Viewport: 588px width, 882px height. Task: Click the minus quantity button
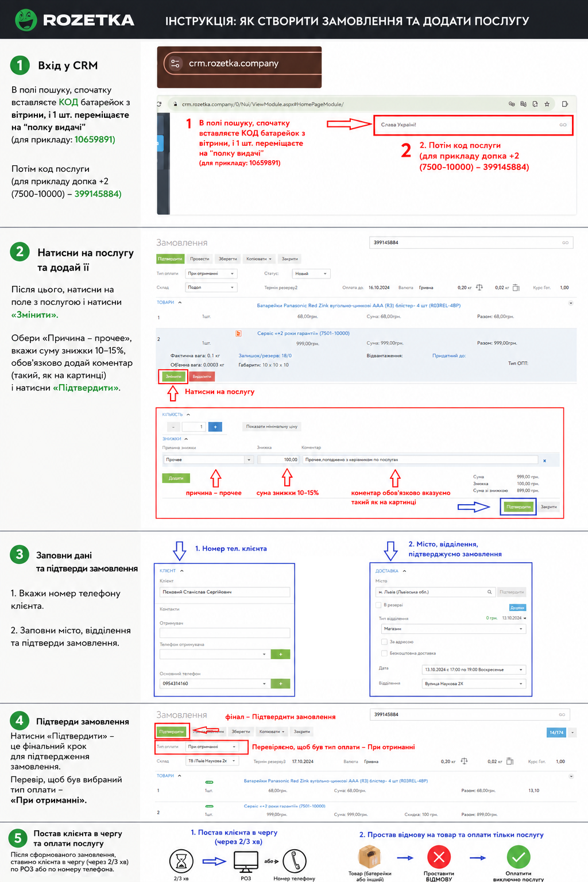pyautogui.click(x=173, y=427)
